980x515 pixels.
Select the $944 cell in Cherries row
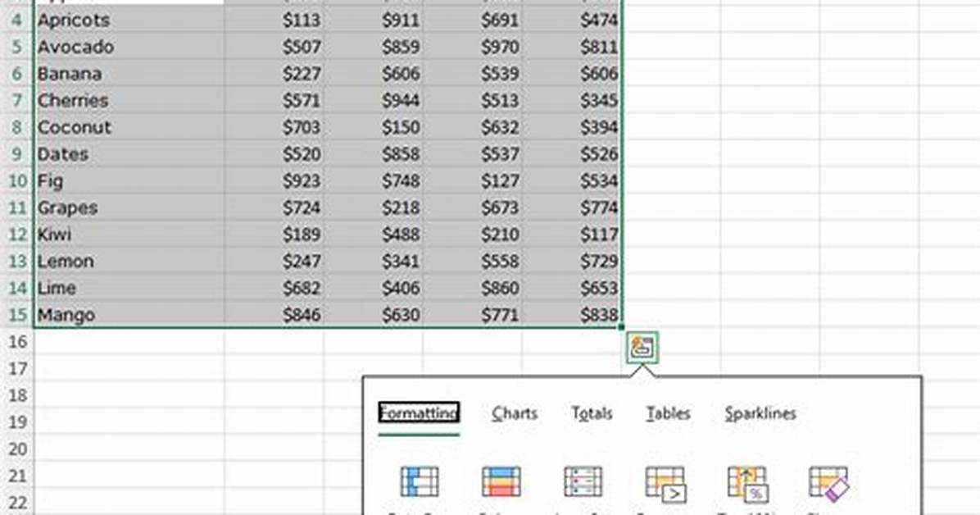pos(374,101)
